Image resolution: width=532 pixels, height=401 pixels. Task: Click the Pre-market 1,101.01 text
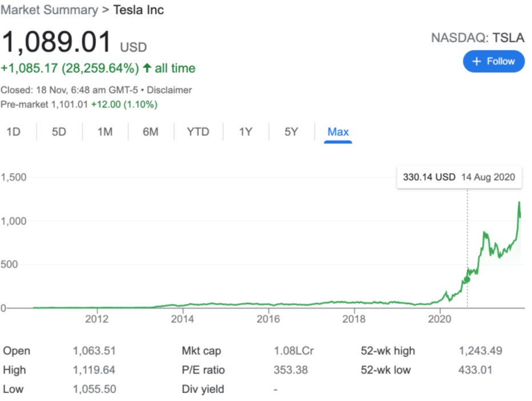(x=45, y=104)
